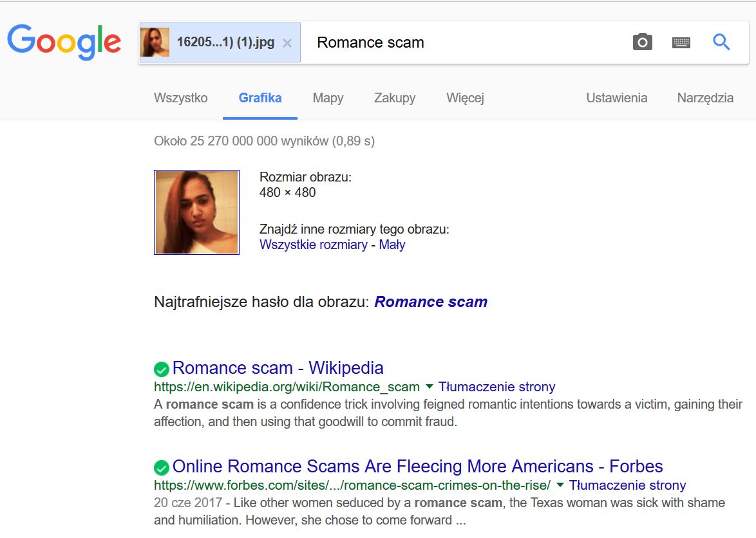Remove the uploaded image chip
The width and height of the screenshot is (756, 538).
coord(287,43)
